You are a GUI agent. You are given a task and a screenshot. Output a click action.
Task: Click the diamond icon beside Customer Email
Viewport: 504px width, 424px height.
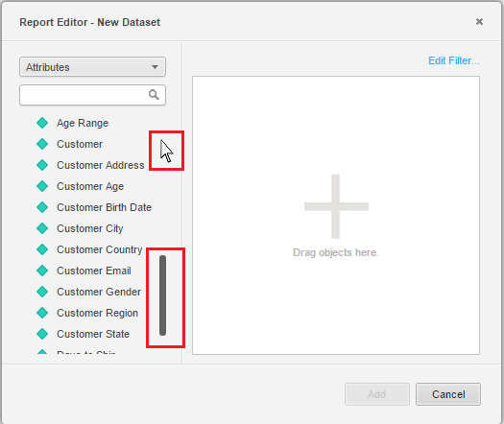tap(42, 271)
